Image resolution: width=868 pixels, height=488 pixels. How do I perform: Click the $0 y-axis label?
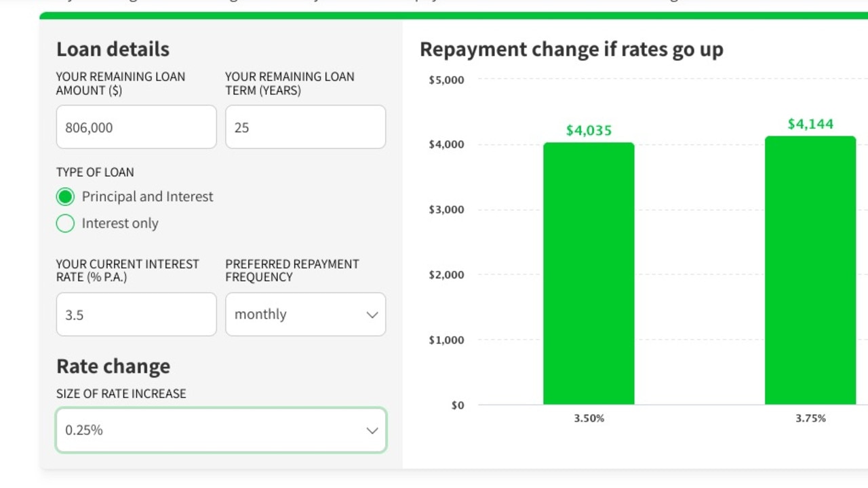pyautogui.click(x=458, y=405)
